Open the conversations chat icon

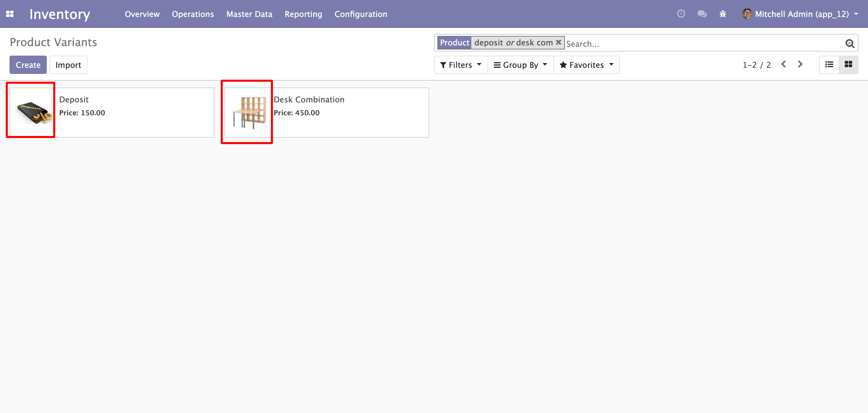coord(702,14)
